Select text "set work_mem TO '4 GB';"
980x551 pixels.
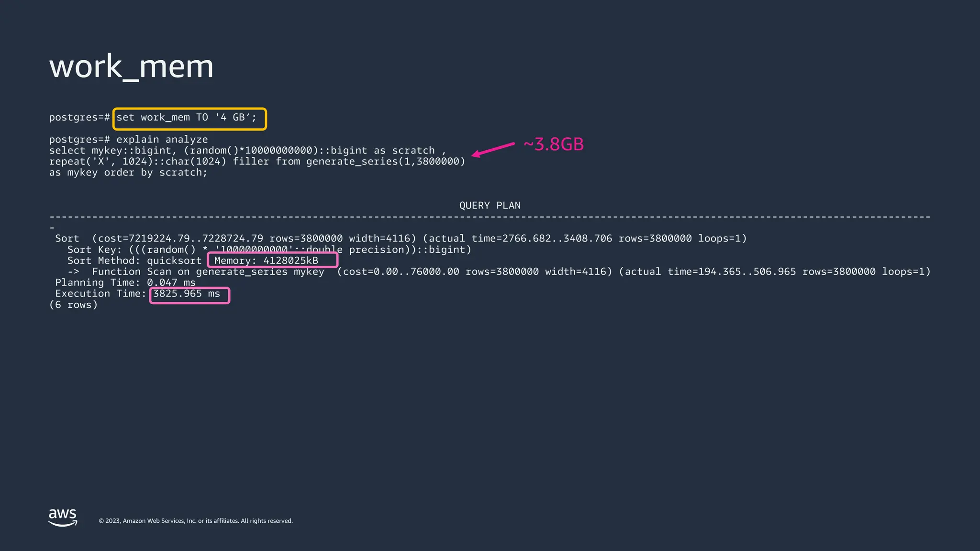point(187,118)
